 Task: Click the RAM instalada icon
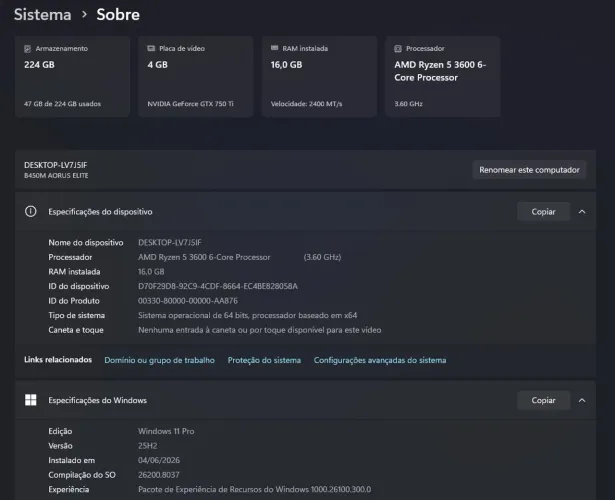pyautogui.click(x=275, y=48)
